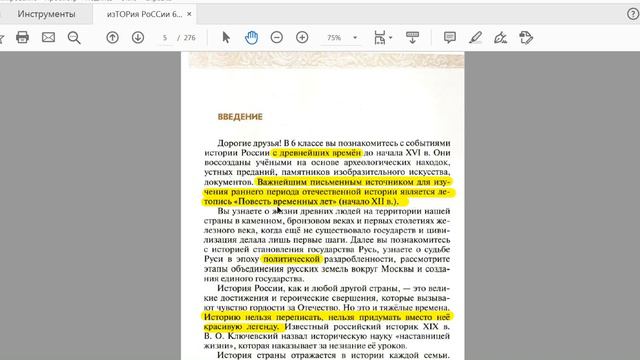
Task: Click highlighted text 'с древнейших времён'
Action: (x=316, y=153)
